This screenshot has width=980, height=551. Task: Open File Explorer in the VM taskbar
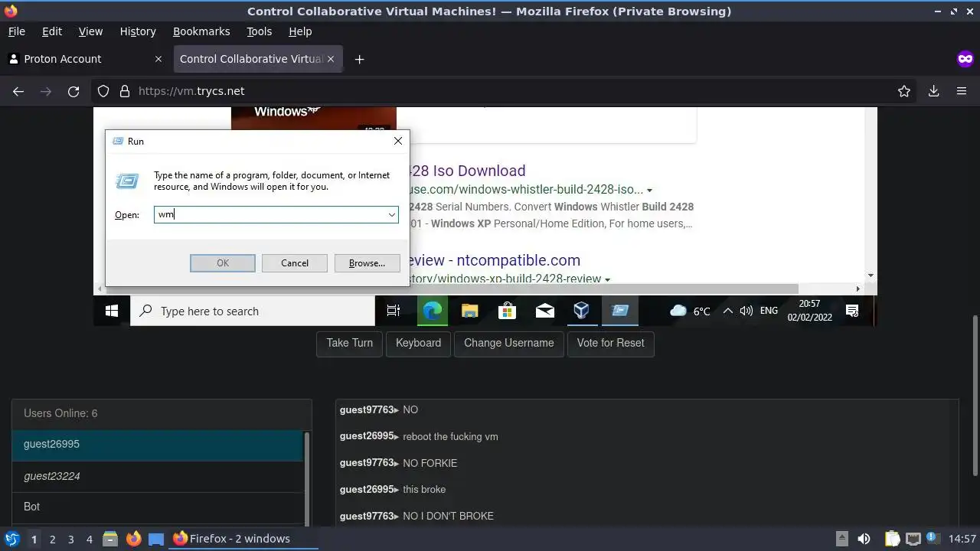470,311
